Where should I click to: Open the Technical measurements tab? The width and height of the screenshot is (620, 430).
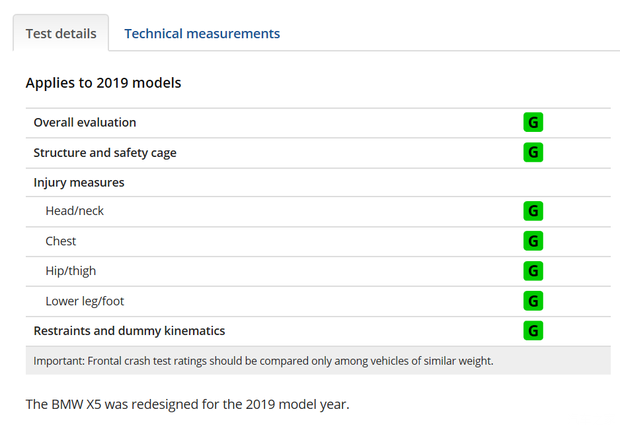(201, 33)
